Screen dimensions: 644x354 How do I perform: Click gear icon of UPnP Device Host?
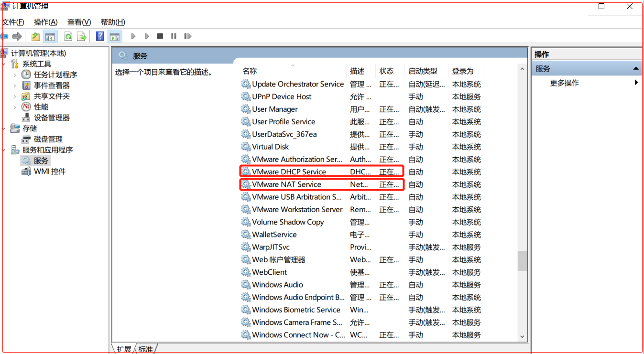point(246,97)
